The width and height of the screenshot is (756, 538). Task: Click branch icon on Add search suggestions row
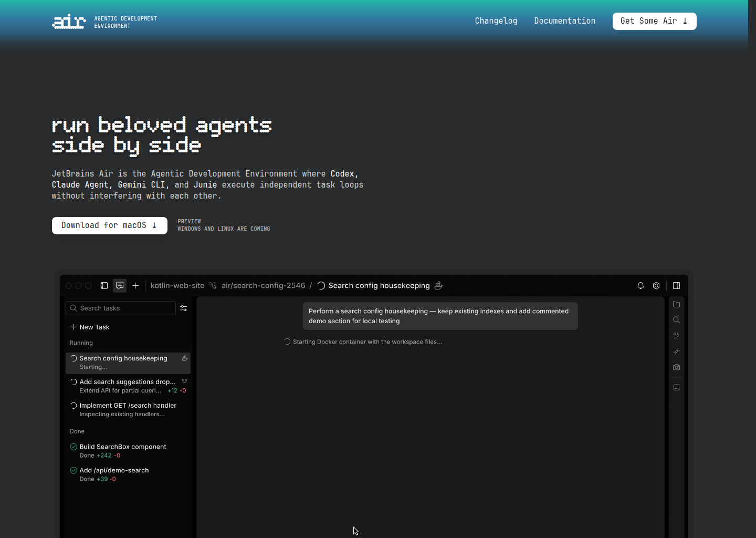(184, 382)
